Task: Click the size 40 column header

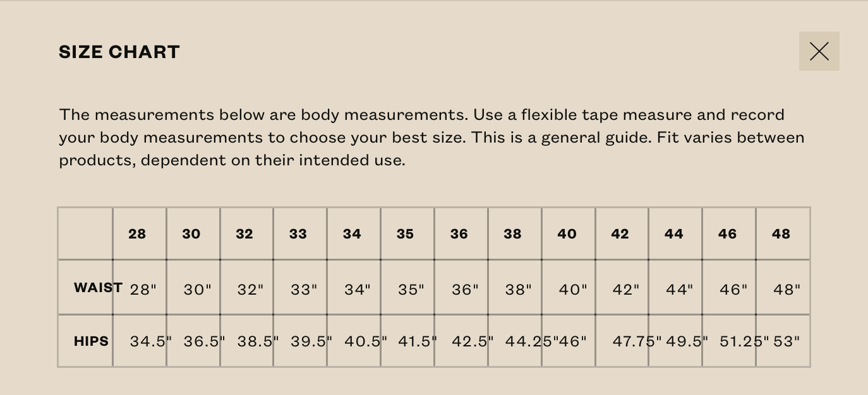Action: pos(567,234)
